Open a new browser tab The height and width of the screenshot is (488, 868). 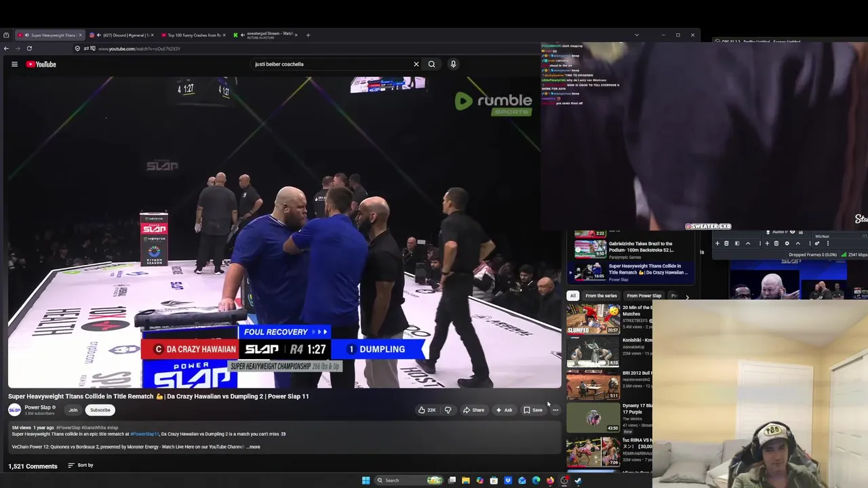[308, 35]
